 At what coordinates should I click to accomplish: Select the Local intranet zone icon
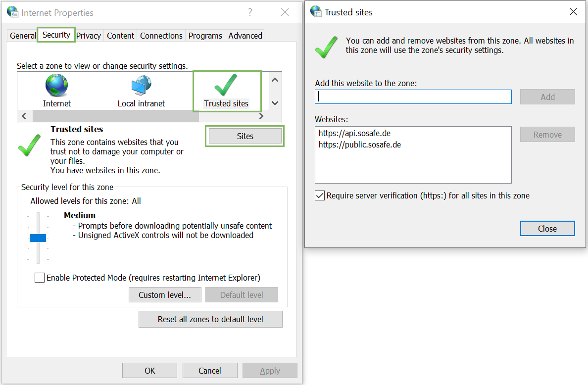pyautogui.click(x=141, y=86)
